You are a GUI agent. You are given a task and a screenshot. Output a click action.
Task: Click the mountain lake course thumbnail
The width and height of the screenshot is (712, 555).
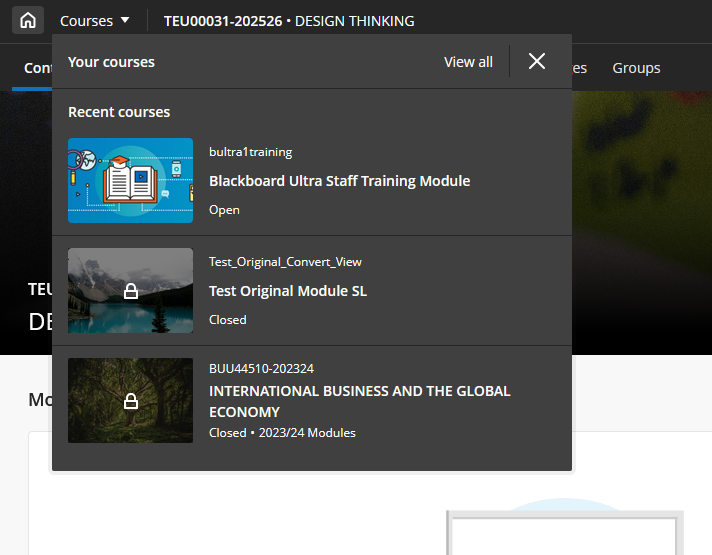click(130, 290)
